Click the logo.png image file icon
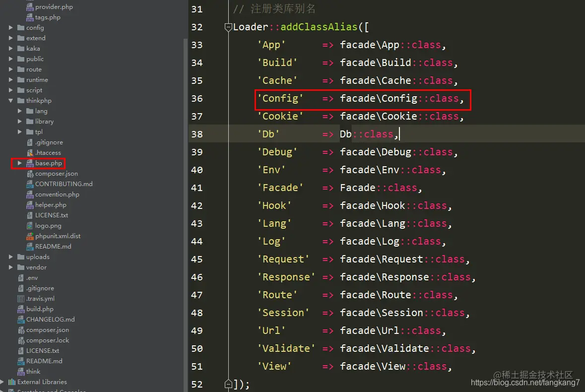The width and height of the screenshot is (585, 392). [x=30, y=226]
